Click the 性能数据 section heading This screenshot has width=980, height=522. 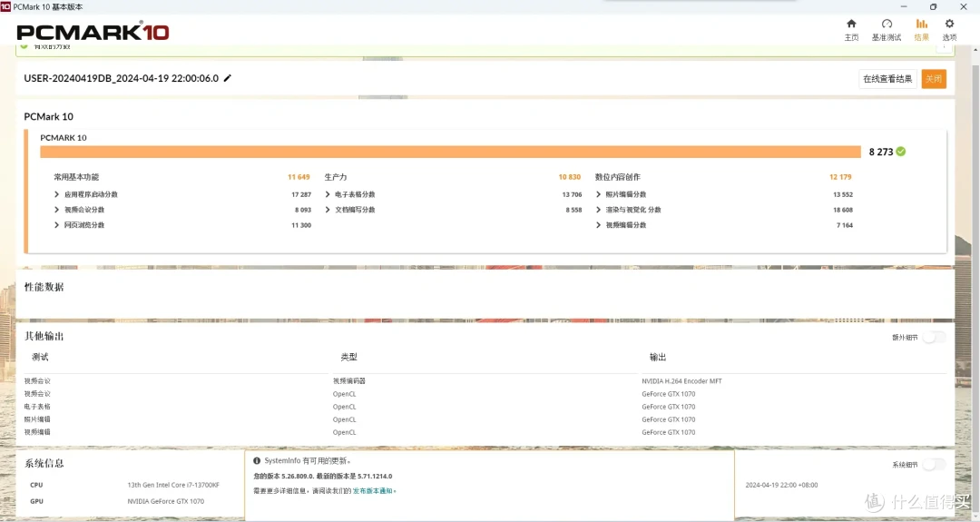point(44,287)
